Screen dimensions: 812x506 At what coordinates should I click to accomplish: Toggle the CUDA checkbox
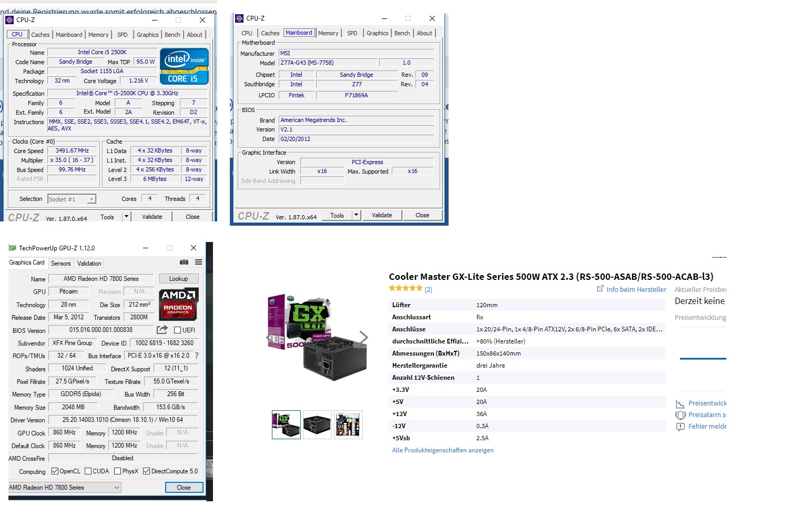point(88,471)
